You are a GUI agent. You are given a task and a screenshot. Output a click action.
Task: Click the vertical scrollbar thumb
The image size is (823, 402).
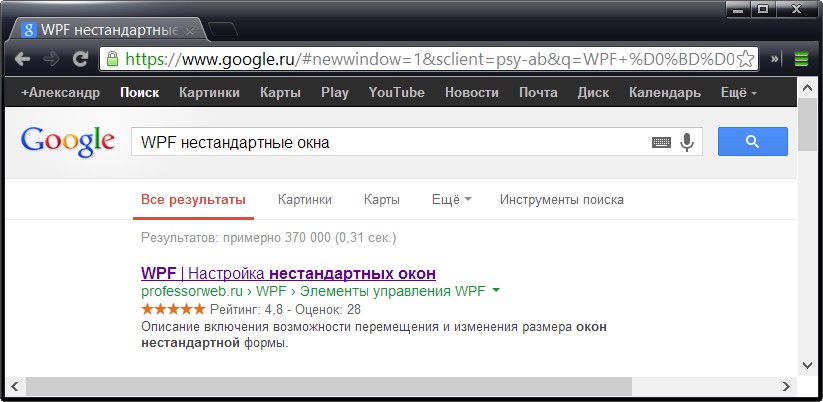(807, 124)
